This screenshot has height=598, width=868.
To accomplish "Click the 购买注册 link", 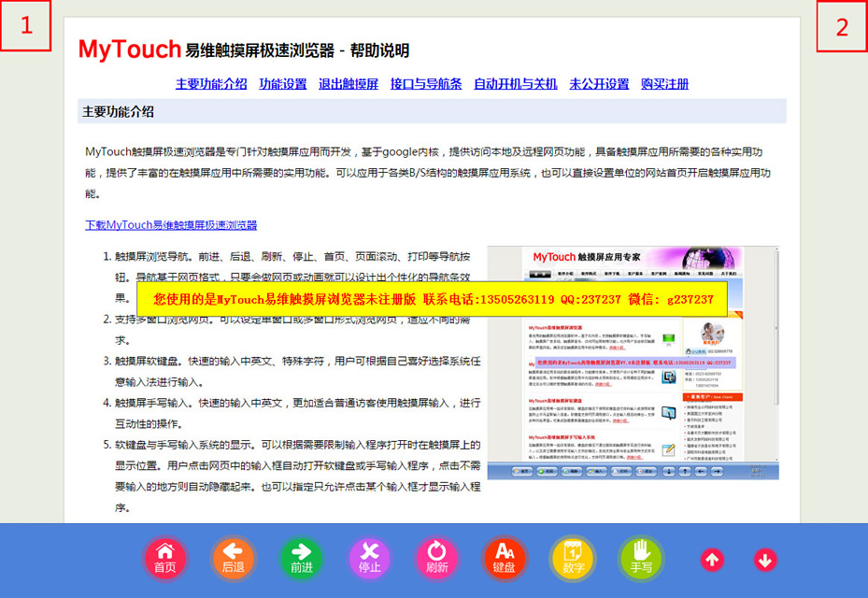I will 664,83.
